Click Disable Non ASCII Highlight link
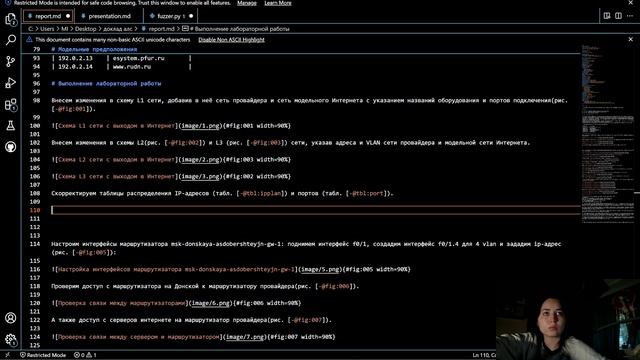 pos(231,40)
